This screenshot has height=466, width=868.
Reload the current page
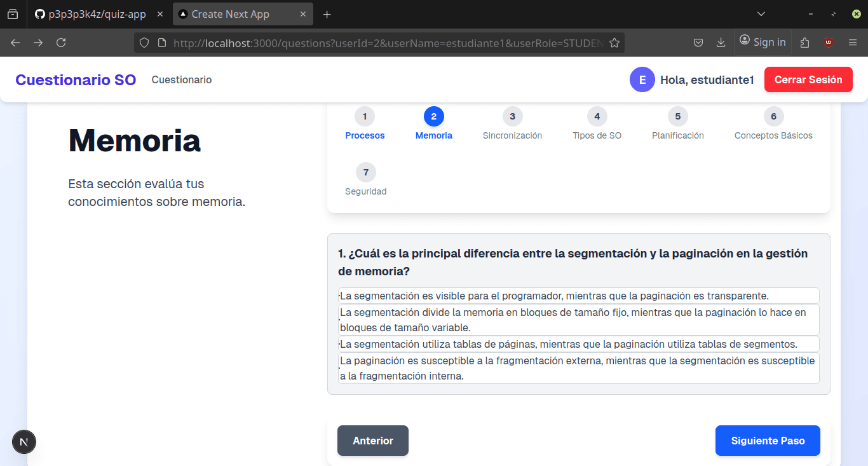click(61, 42)
